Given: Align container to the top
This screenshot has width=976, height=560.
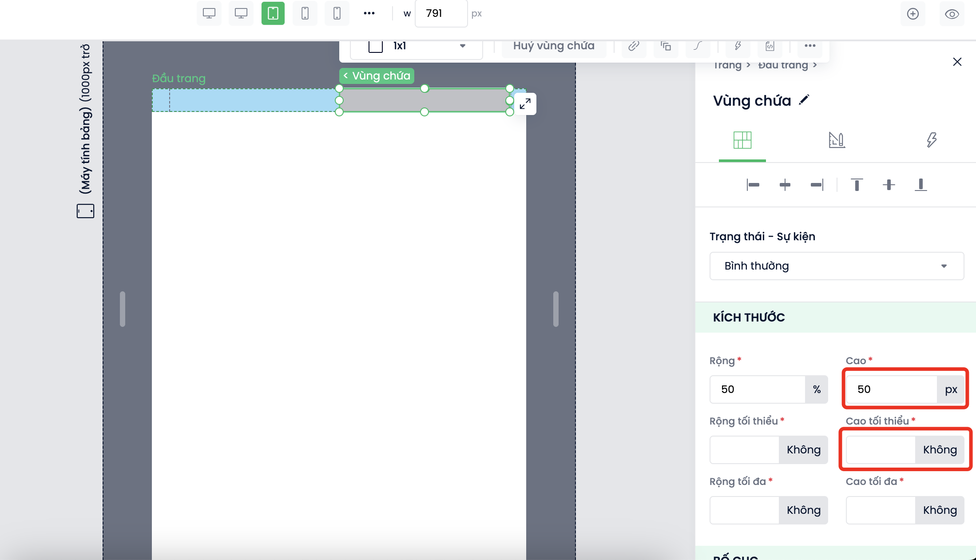Looking at the screenshot, I should (x=857, y=185).
